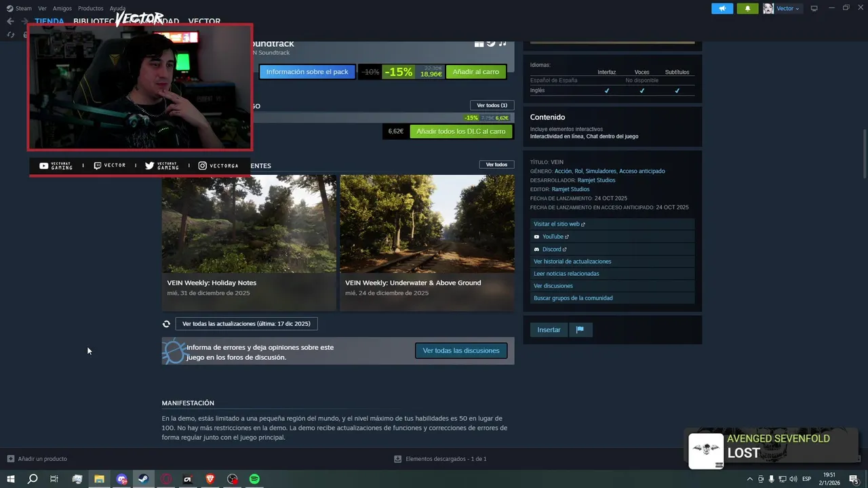Image resolution: width=868 pixels, height=488 pixels.
Task: Click Ver todas las discusiones button
Action: pos(461,350)
